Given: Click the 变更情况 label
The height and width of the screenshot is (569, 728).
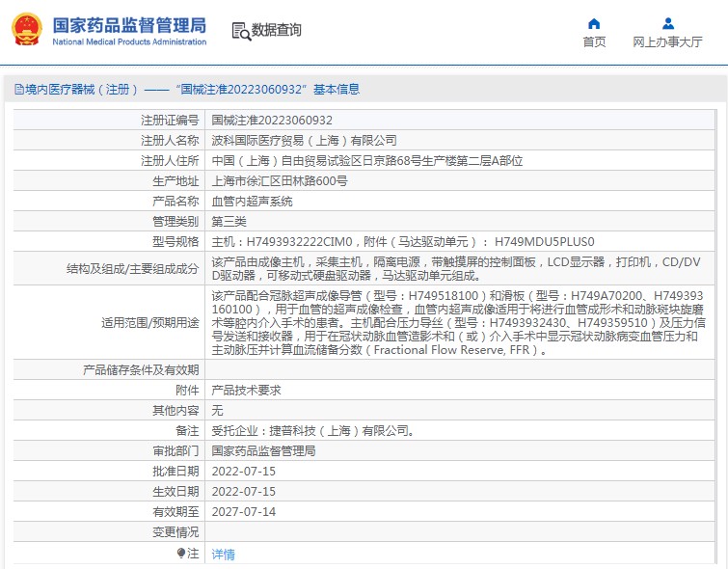Looking at the screenshot, I should [x=175, y=531].
